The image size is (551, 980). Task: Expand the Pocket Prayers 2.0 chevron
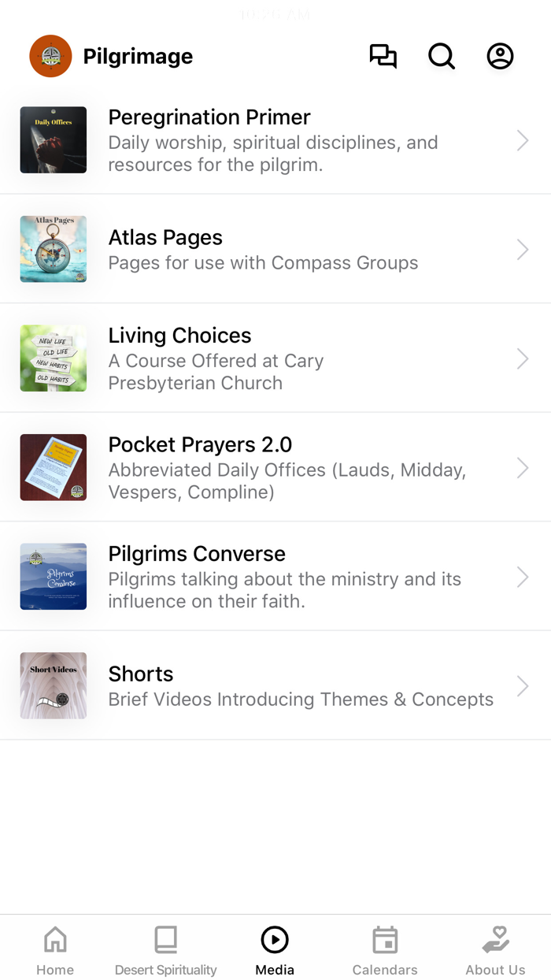tap(522, 467)
